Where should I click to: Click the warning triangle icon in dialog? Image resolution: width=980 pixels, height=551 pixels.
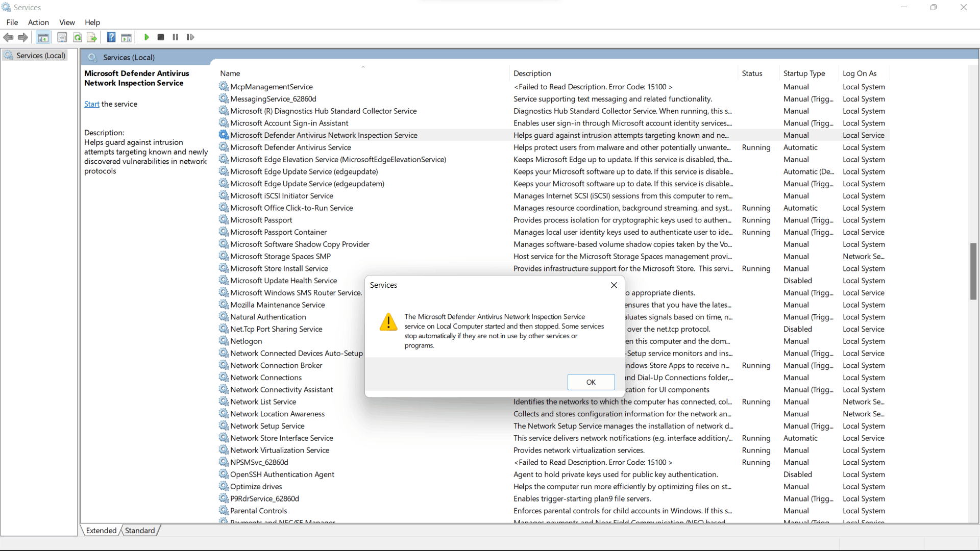(x=388, y=322)
